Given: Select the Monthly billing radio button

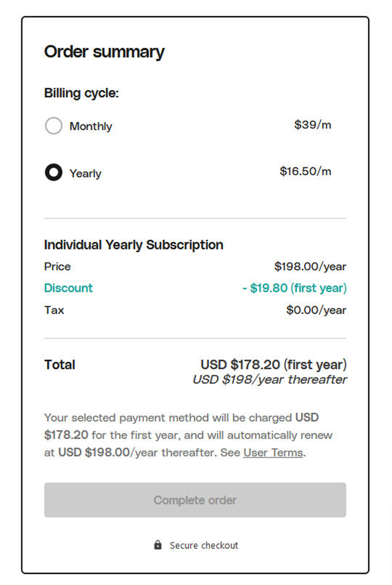Looking at the screenshot, I should [53, 126].
